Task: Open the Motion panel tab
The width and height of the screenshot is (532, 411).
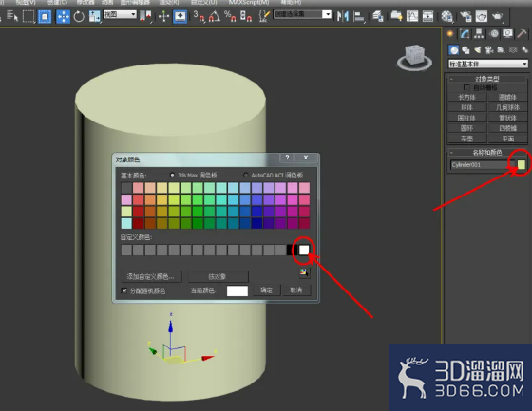Action: point(494,33)
